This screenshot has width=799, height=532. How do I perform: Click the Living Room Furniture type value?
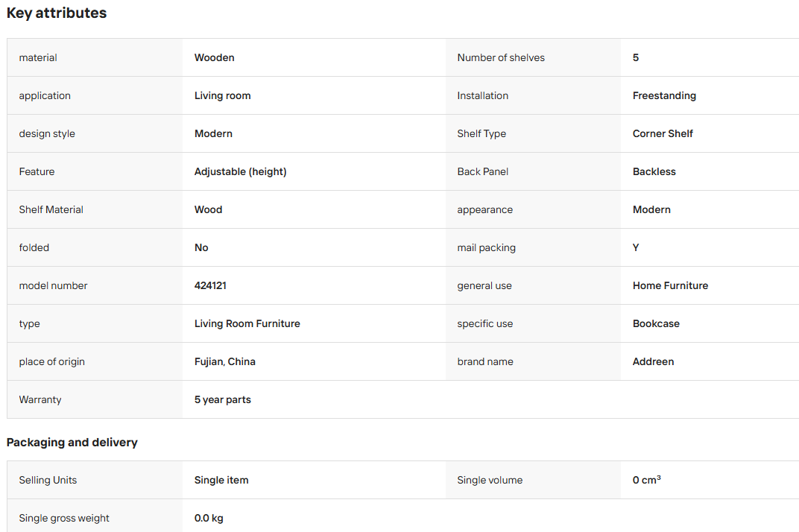(247, 323)
